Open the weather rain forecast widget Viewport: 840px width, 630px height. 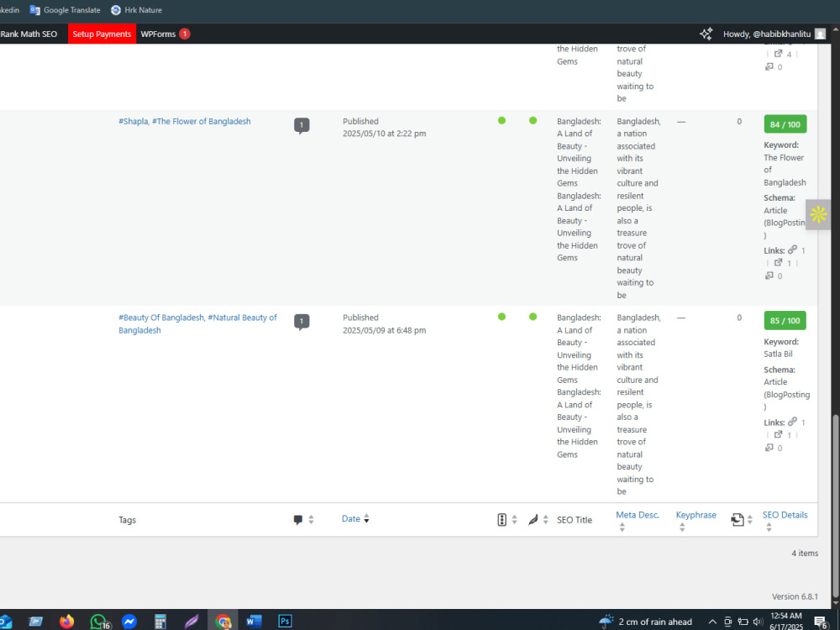coord(645,622)
